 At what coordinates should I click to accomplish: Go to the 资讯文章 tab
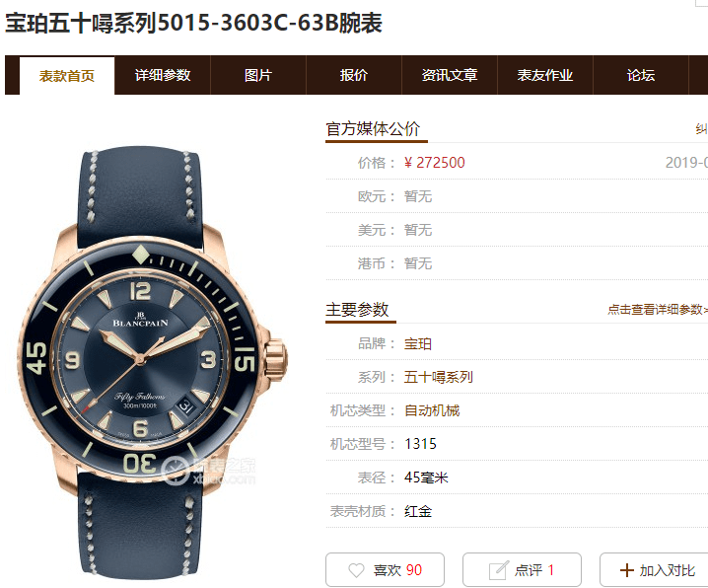[x=450, y=75]
